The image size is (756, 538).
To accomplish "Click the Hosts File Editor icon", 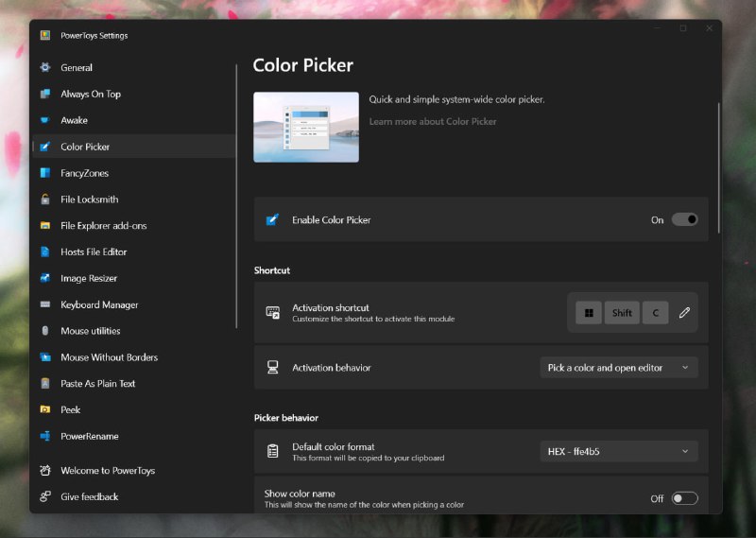I will click(44, 252).
